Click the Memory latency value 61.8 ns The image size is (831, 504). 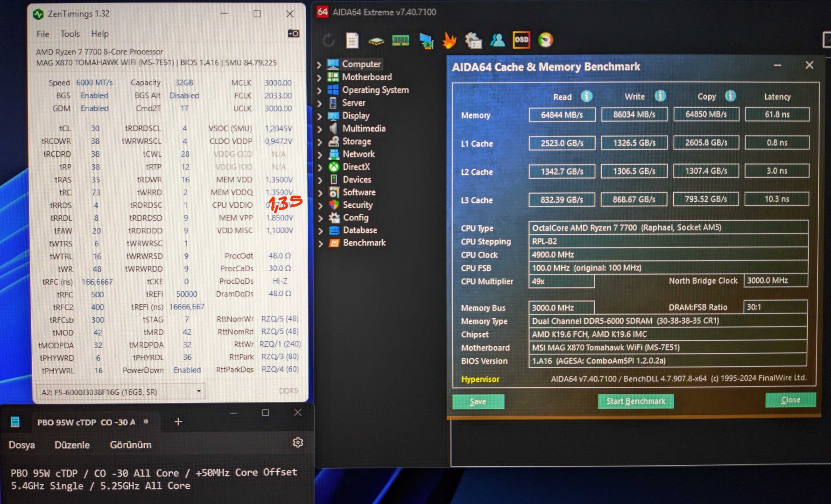(x=777, y=114)
